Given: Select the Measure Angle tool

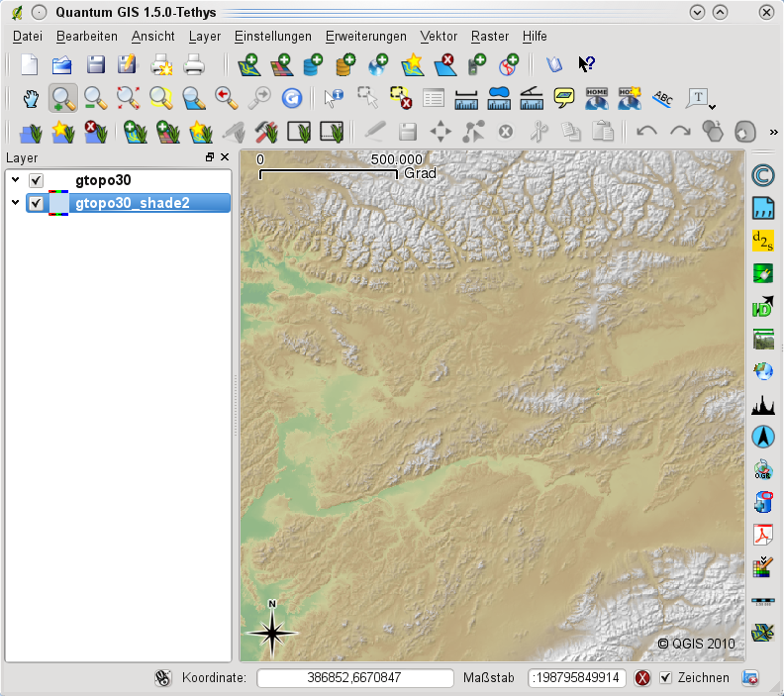Looking at the screenshot, I should coord(532,98).
